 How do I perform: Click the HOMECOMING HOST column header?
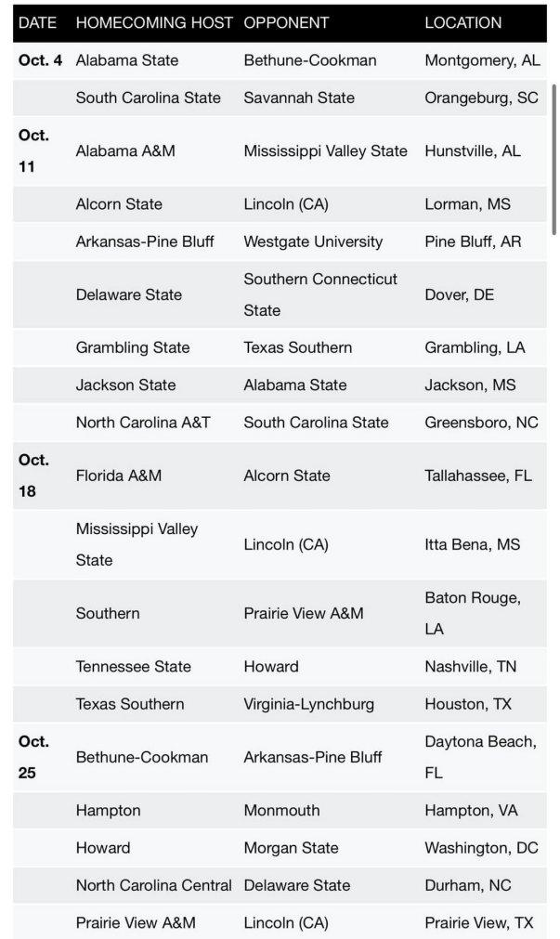coord(154,23)
